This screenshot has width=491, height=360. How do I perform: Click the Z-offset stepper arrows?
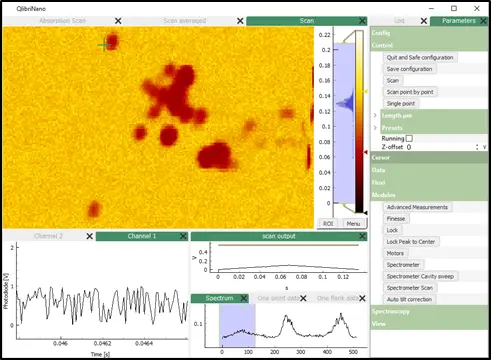(477, 147)
